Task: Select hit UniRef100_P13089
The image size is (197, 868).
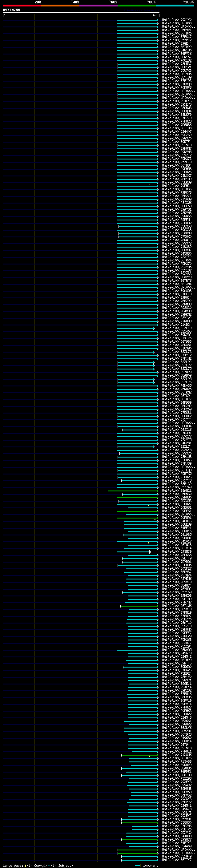Action: click(177, 200)
